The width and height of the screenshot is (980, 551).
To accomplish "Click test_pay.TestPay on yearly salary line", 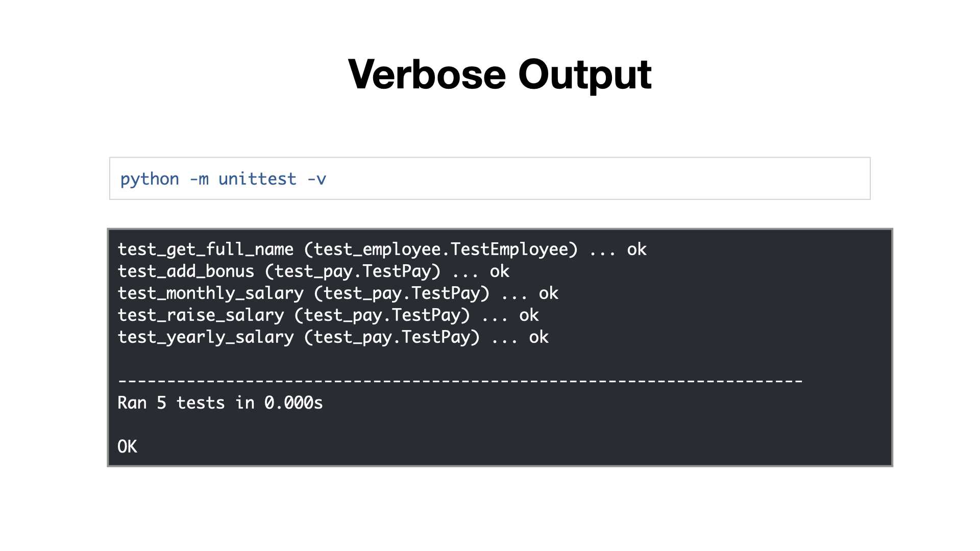I will [x=392, y=337].
